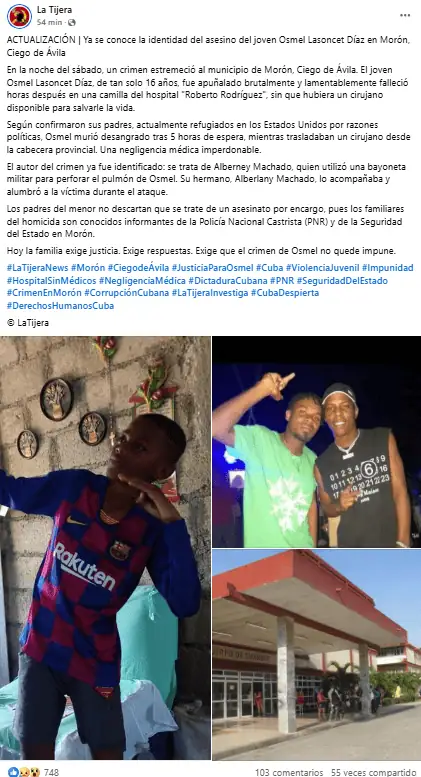Open the #ViolenciaJuvenil hashtag
Viewport: 421px width, 777px height.
point(322,268)
